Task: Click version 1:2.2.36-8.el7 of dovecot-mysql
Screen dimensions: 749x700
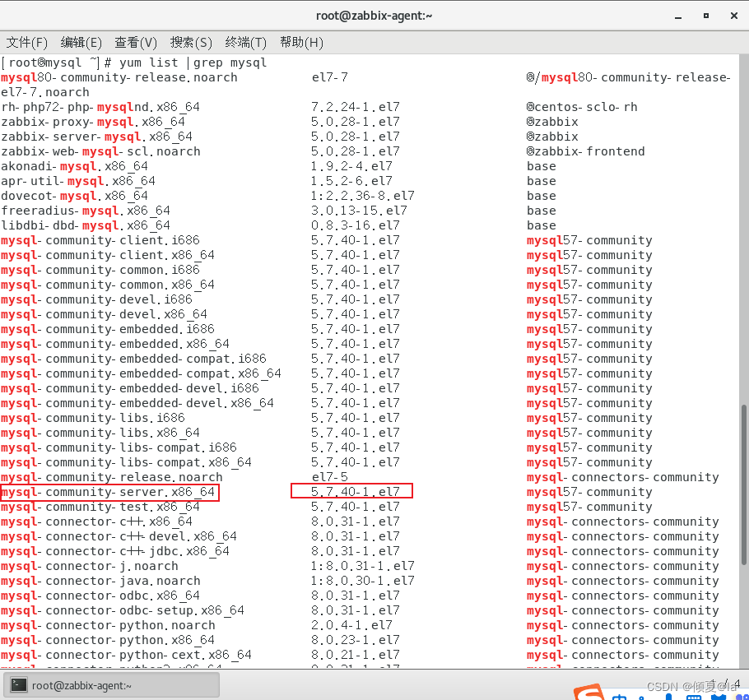Action: click(362, 196)
